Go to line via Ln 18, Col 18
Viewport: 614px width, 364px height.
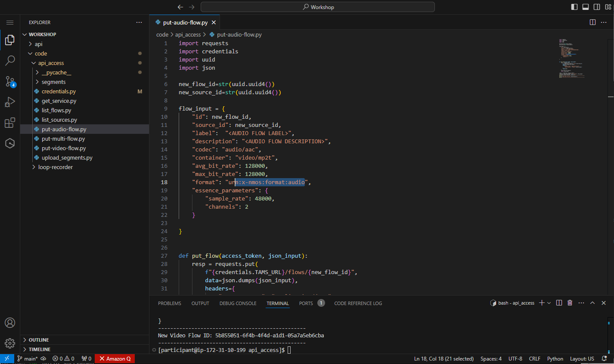point(443,358)
